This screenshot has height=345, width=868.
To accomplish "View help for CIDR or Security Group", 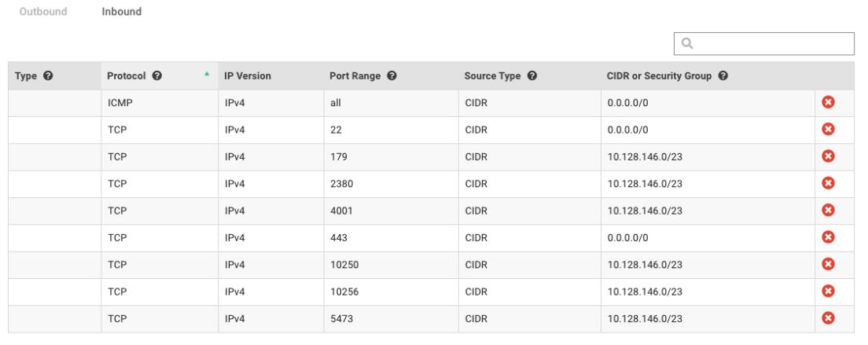I will click(723, 76).
